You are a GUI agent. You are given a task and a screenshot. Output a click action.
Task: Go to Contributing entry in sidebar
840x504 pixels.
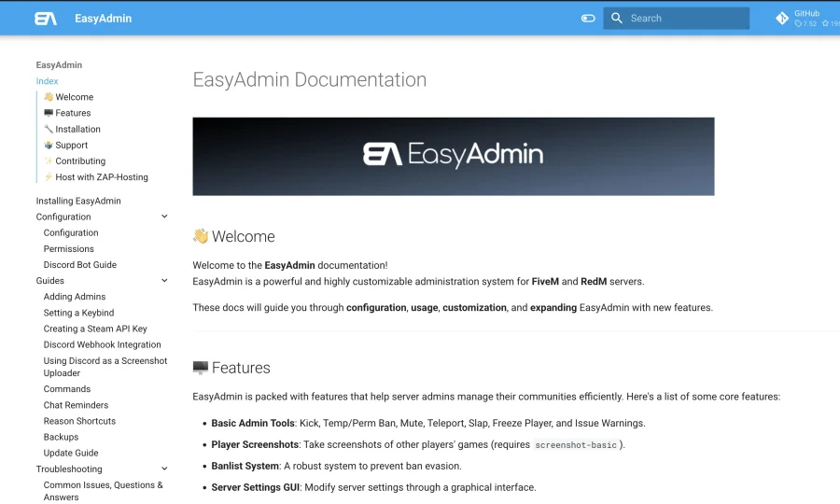[x=75, y=161]
